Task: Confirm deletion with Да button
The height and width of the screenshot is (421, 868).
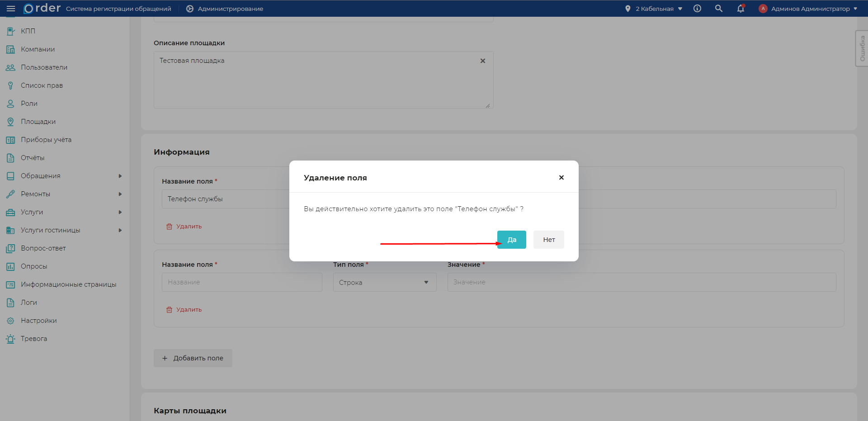Action: pos(511,240)
